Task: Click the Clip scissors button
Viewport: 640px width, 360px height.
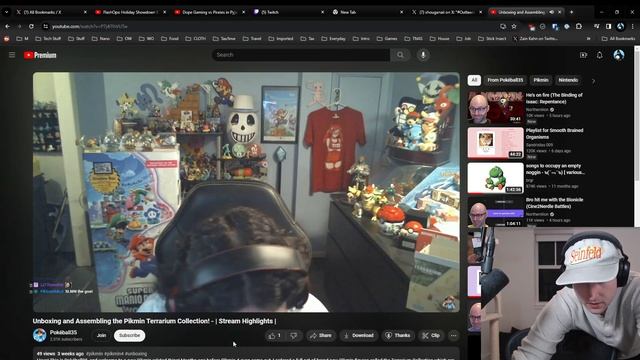Action: pos(431,336)
